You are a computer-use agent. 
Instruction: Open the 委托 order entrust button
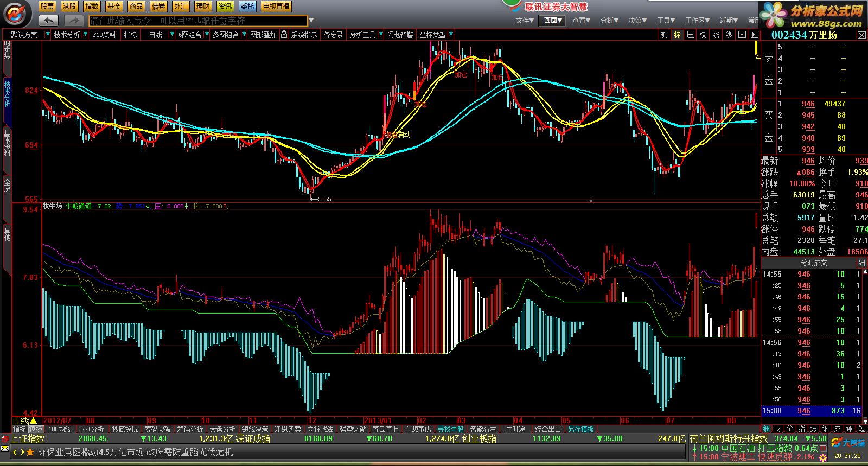point(247,7)
